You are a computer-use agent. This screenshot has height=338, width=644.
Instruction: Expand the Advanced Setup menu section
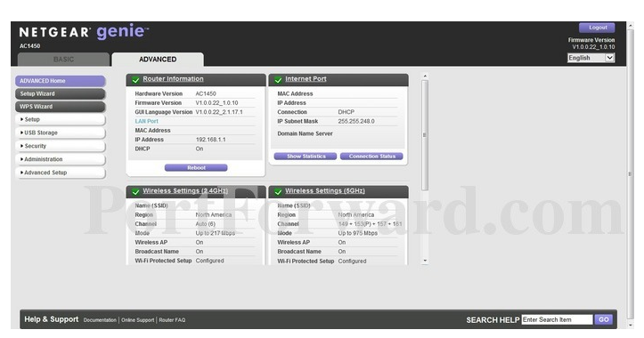point(61,173)
